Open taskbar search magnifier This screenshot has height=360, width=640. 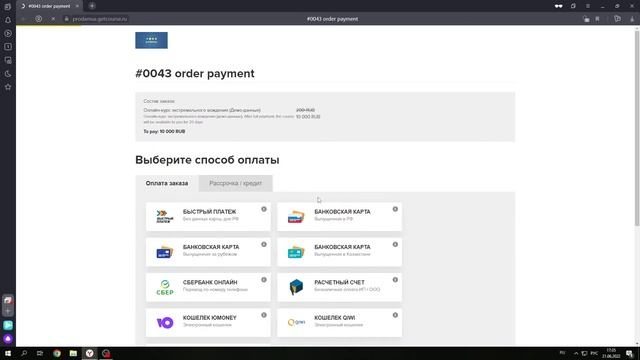point(24,353)
